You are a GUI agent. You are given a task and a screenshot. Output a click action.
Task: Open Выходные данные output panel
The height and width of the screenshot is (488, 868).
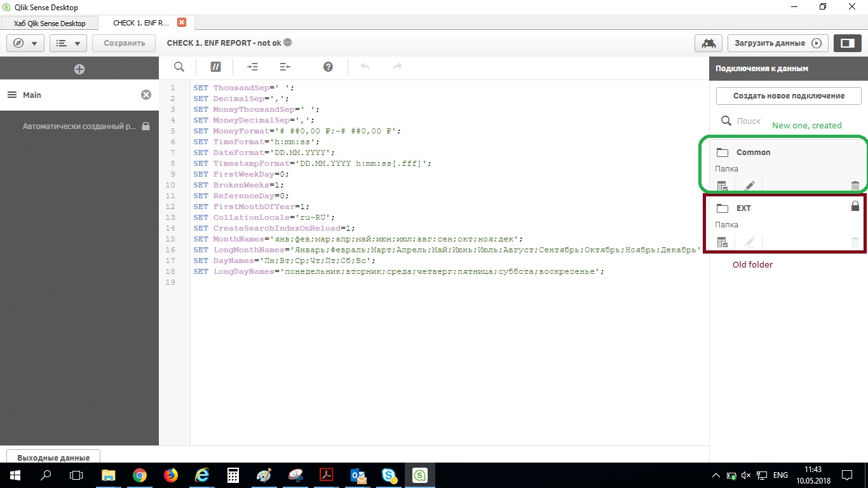pyautogui.click(x=53, y=457)
